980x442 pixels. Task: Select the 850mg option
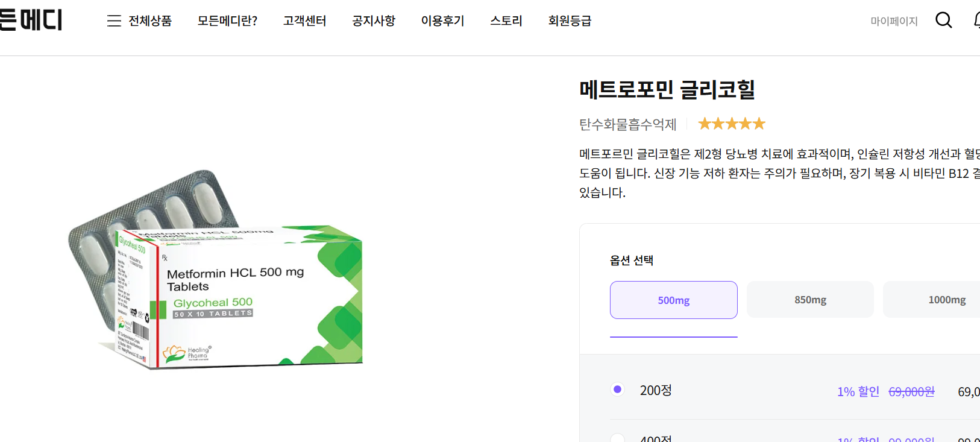tap(810, 300)
